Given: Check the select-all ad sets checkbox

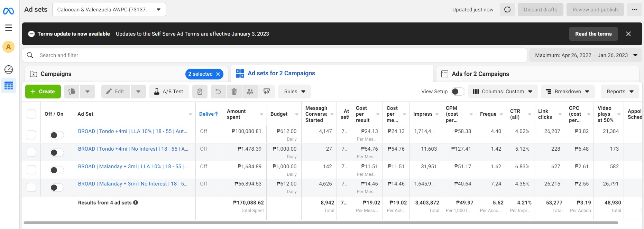Looking at the screenshot, I should coord(31,114).
